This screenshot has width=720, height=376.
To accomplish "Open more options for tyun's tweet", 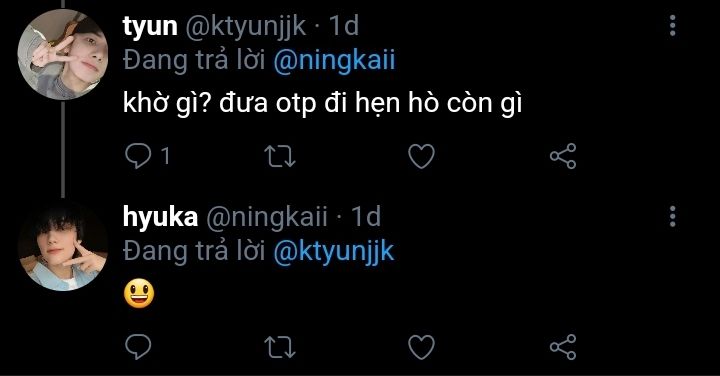I will [673, 25].
